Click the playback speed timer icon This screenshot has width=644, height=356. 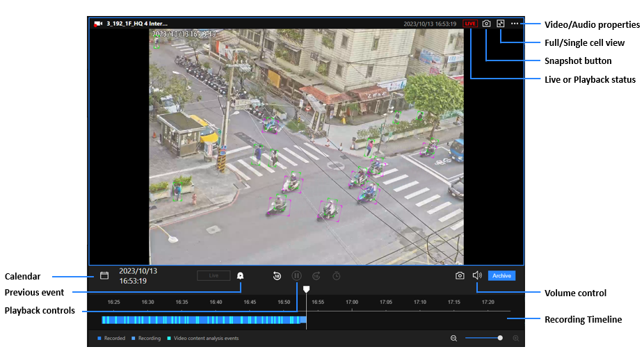336,276
